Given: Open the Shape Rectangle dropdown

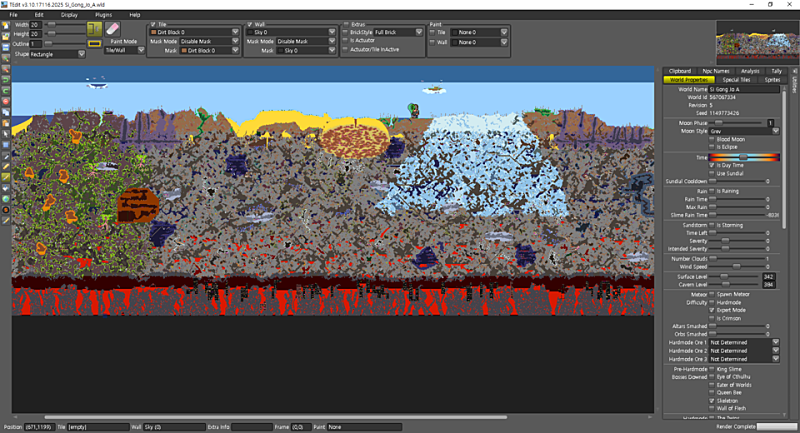Looking at the screenshot, I should [57, 54].
